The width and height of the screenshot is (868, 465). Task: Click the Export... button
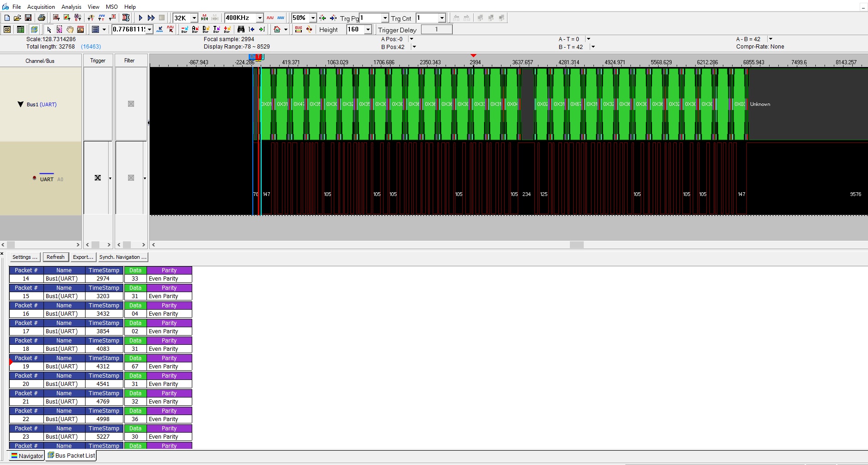tap(83, 257)
